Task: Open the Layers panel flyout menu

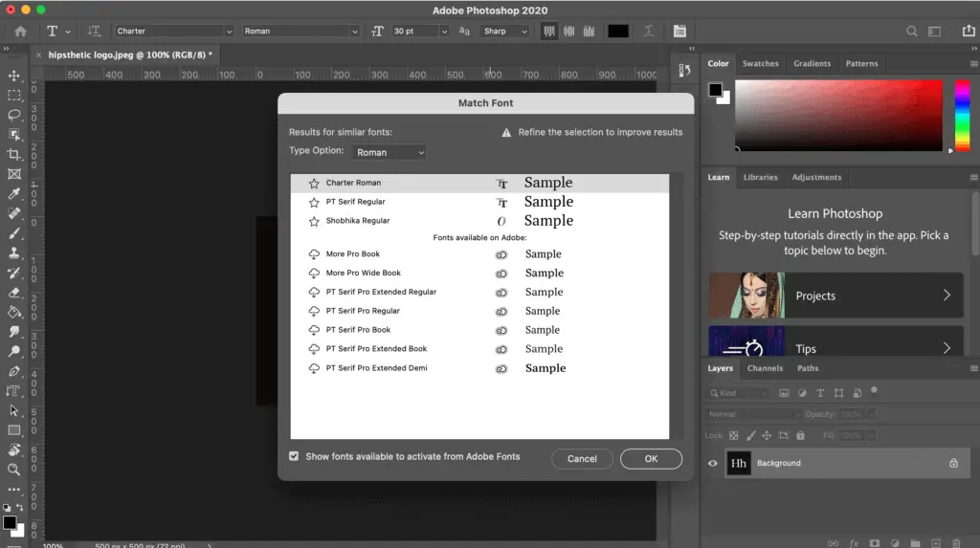Action: tap(973, 368)
